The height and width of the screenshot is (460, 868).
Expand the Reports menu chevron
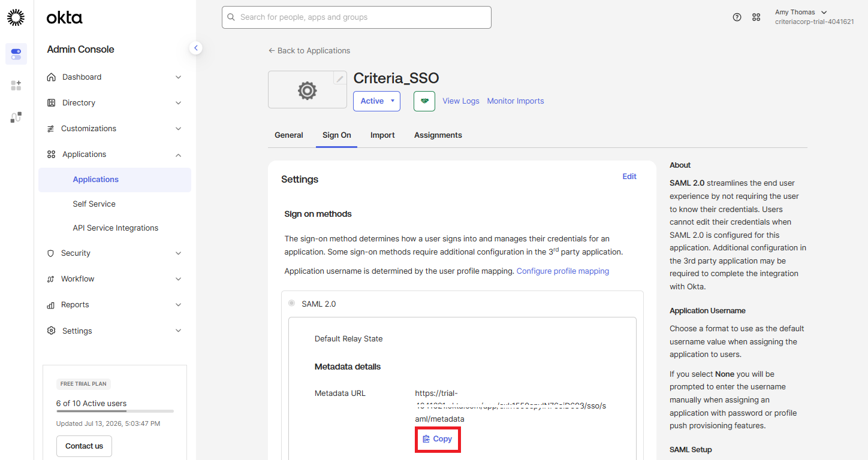click(178, 305)
